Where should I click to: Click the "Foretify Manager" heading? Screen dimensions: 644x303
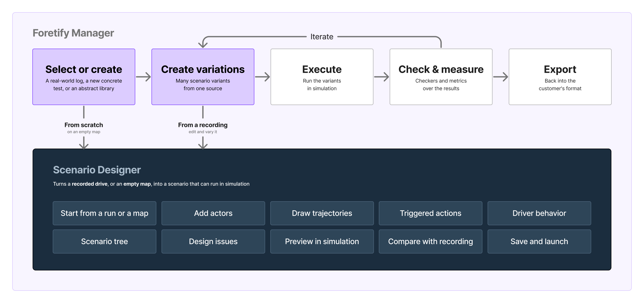coord(73,33)
